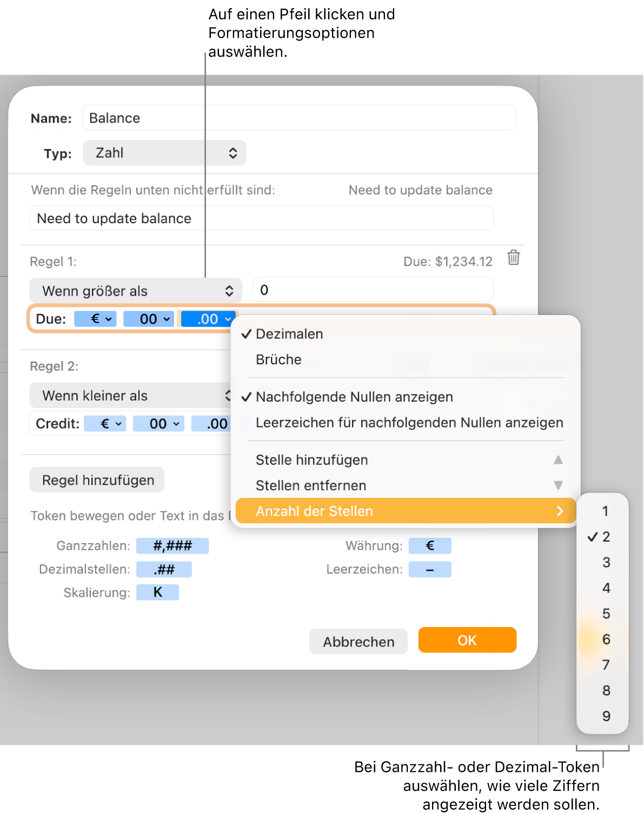Open the 00 integer token in Credit row

(x=176, y=424)
